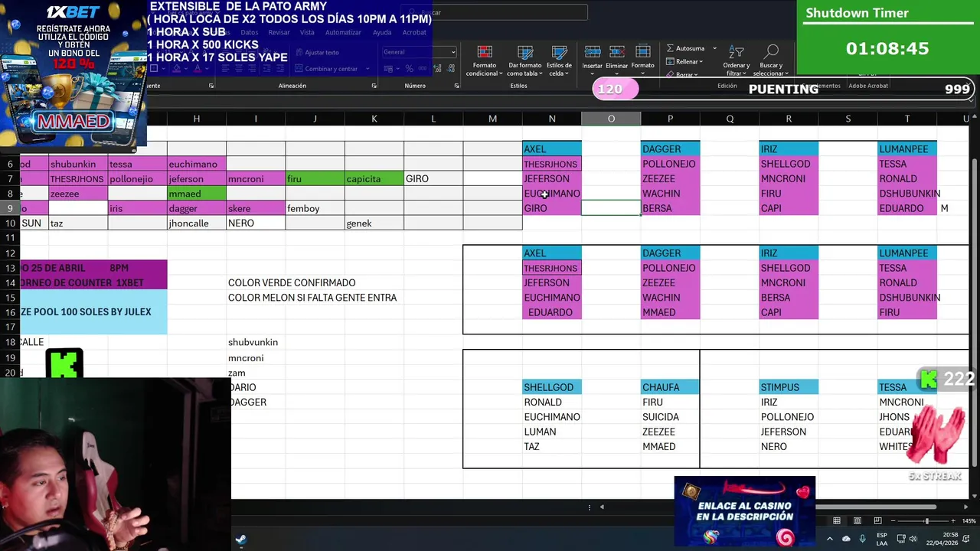Open the Revisar ribbon tab
The image size is (980, 551).
click(279, 32)
